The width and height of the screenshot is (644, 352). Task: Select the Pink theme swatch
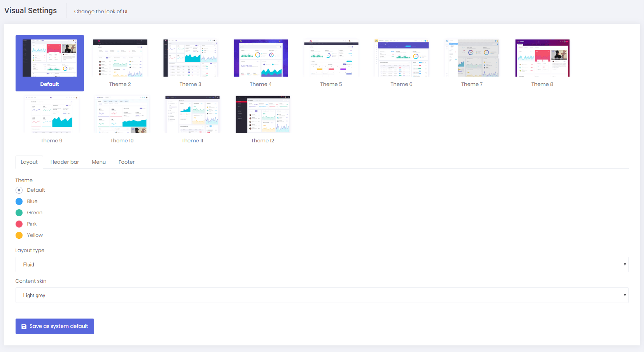(19, 224)
